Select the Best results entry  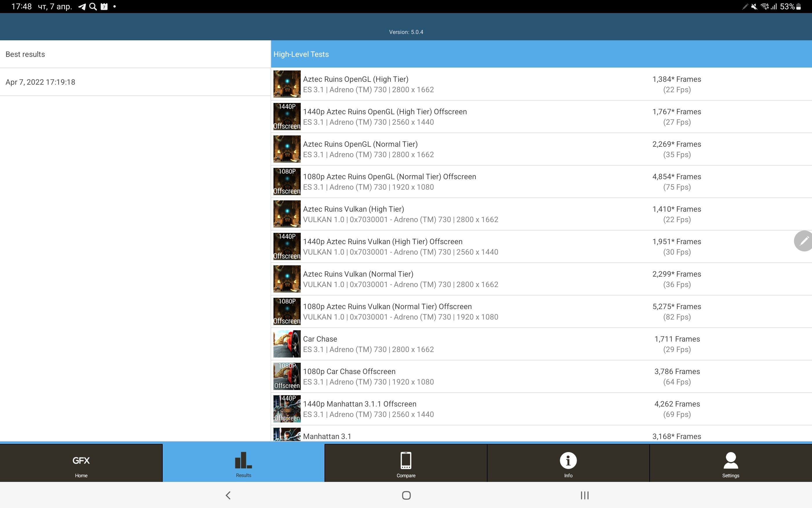(x=135, y=54)
